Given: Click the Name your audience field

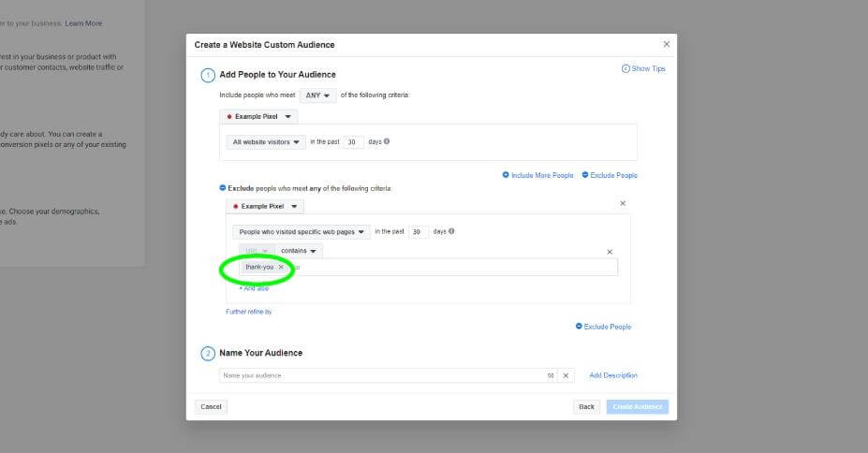Looking at the screenshot, I should [x=380, y=375].
